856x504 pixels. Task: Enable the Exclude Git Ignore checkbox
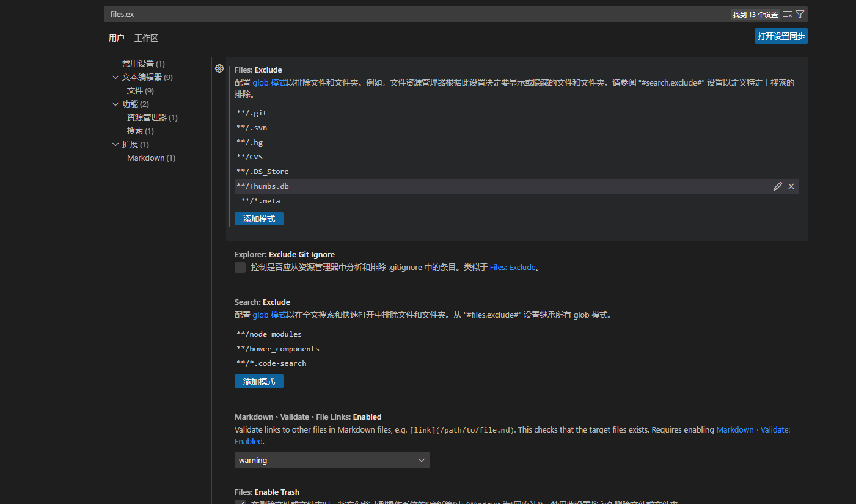pos(240,268)
